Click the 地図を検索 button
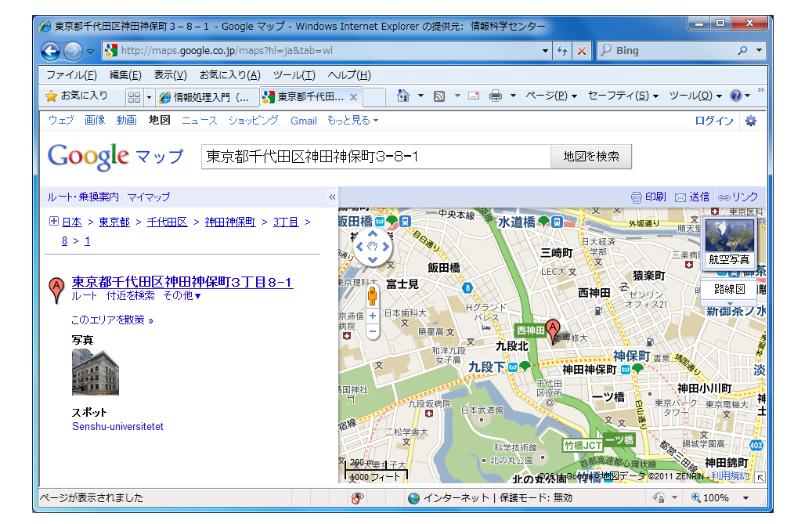 591,157
